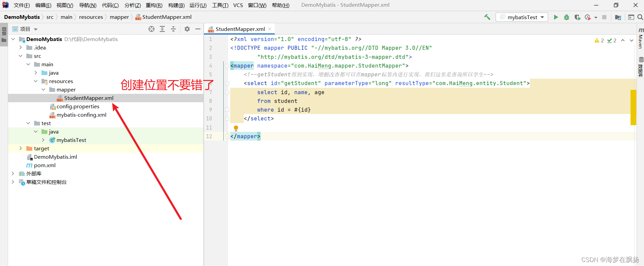Run with coverage icon
Image resolution: width=644 pixels, height=266 pixels.
[577, 17]
